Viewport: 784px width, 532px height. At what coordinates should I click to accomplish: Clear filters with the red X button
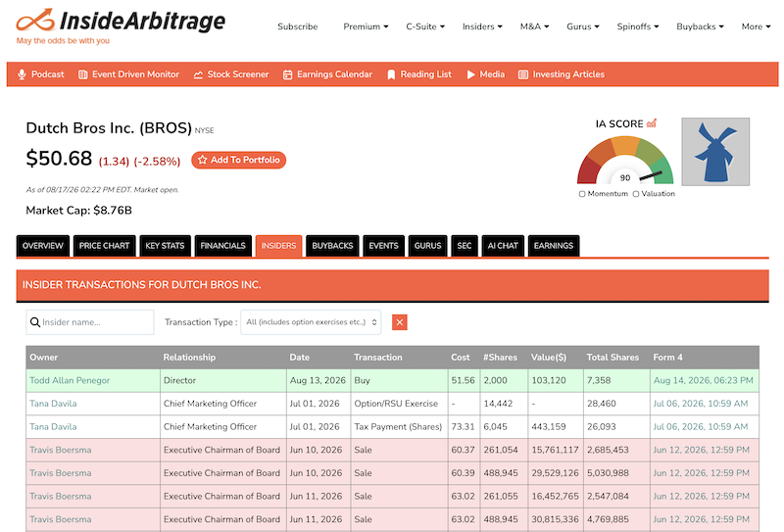[x=400, y=322]
